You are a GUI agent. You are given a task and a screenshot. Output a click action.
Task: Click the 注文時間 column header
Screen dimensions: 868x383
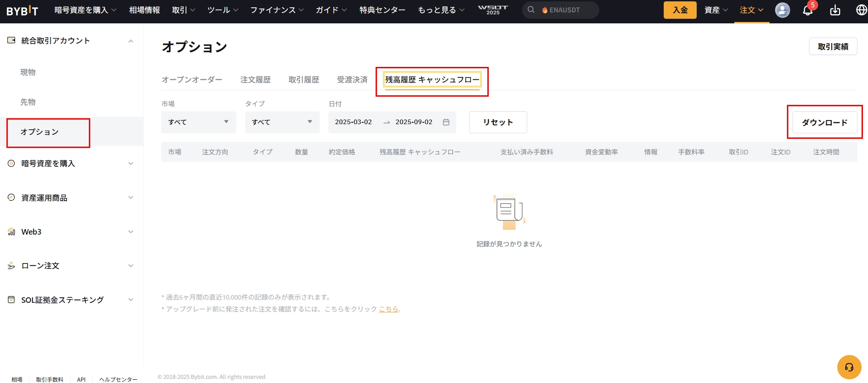[x=826, y=152]
